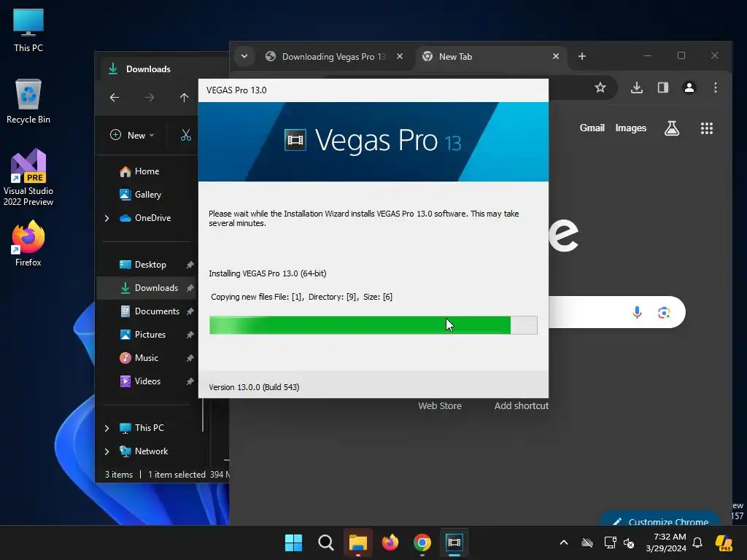Expand Network node in Explorer sidebar

[x=107, y=451]
